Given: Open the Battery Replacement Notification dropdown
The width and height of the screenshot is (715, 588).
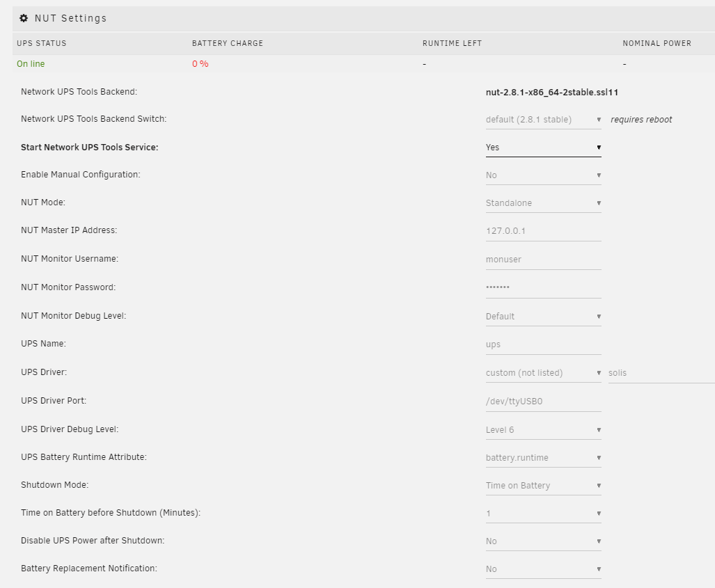Looking at the screenshot, I should click(543, 569).
